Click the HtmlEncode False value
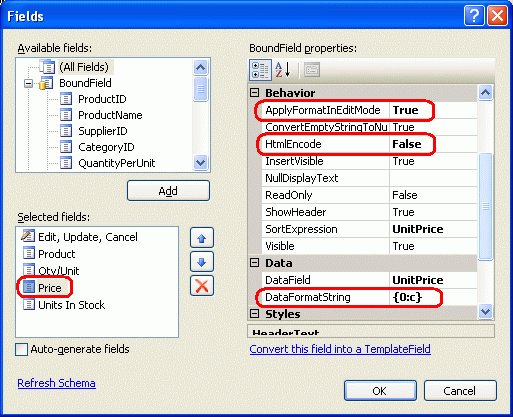The width and height of the screenshot is (513, 417). 433,144
